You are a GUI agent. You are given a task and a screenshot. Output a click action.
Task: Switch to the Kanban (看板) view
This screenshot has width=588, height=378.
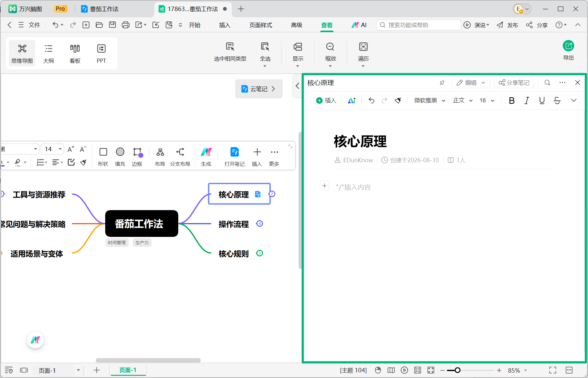[75, 53]
